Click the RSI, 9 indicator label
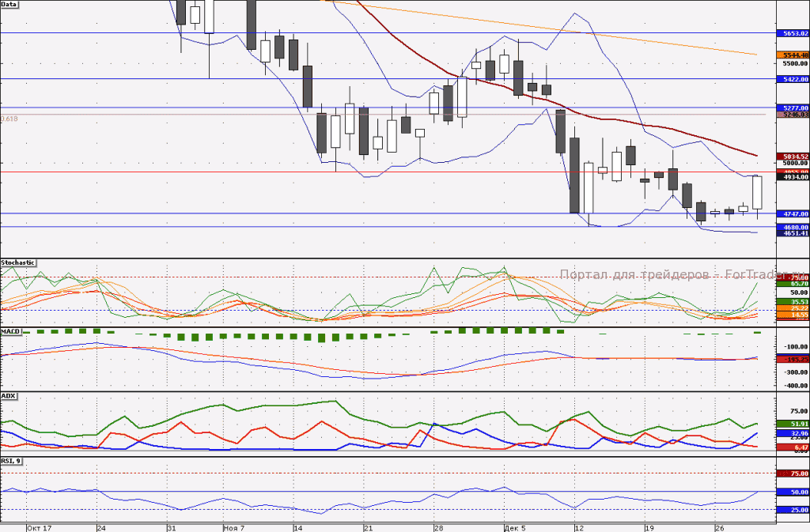Image resolution: width=810 pixels, height=532 pixels. point(12,461)
